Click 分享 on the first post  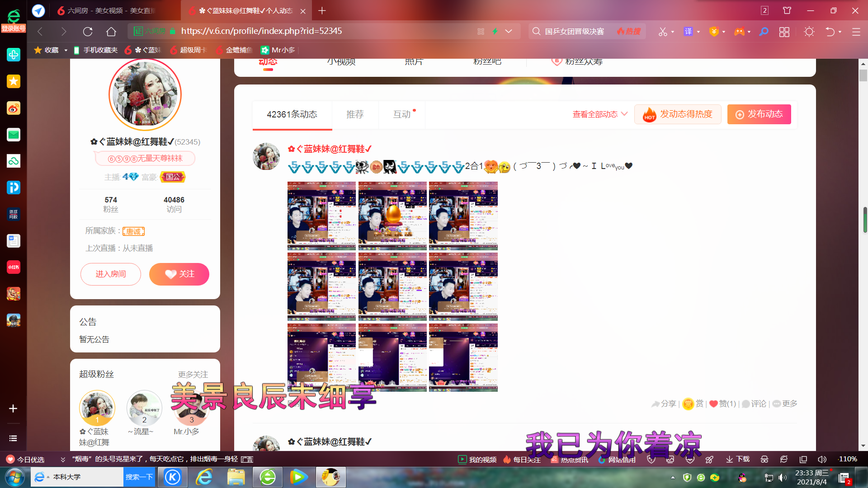point(663,404)
